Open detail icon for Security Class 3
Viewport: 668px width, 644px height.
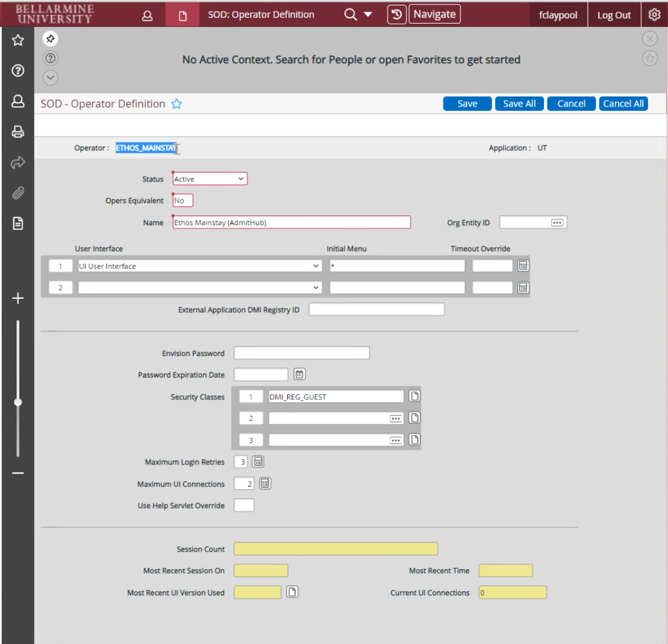coord(414,439)
